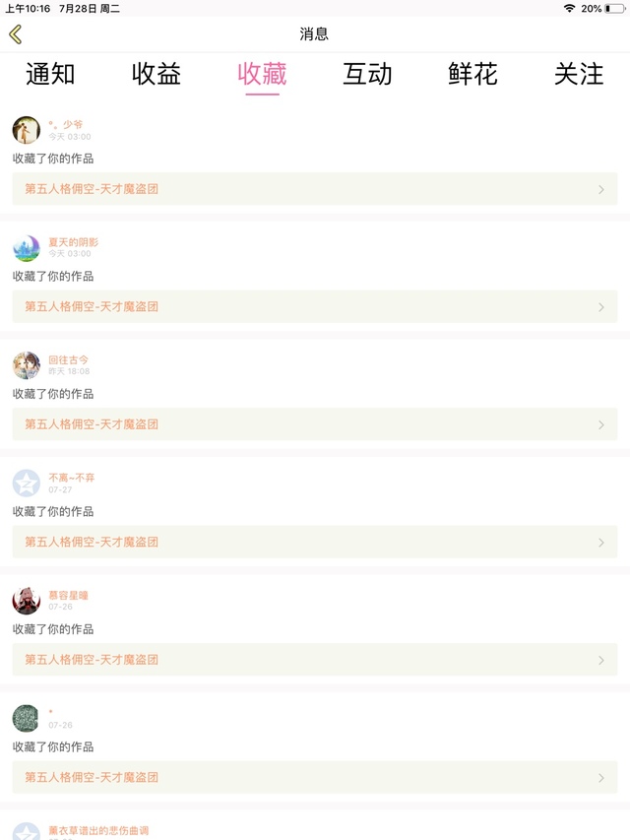
Task: Tap the battery icon in status bar
Action: [x=614, y=9]
